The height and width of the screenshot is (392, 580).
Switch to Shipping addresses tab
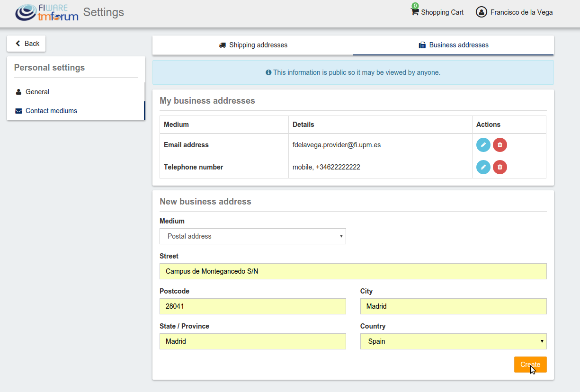click(253, 45)
